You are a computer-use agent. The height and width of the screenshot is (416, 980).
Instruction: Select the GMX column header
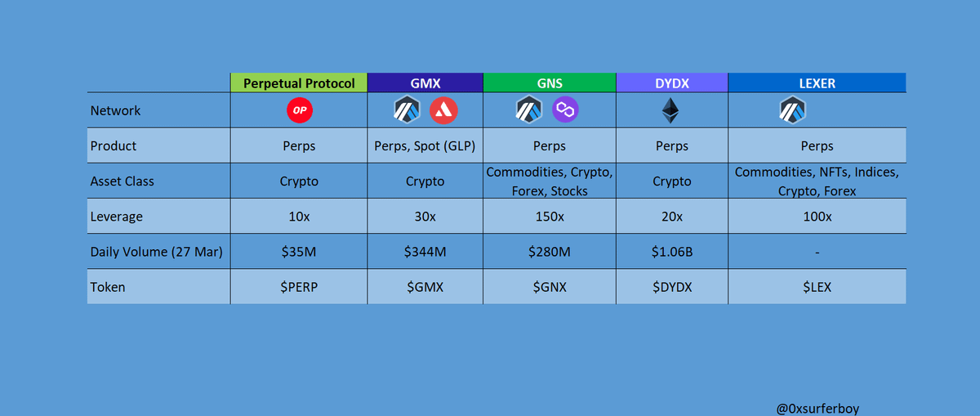(425, 83)
